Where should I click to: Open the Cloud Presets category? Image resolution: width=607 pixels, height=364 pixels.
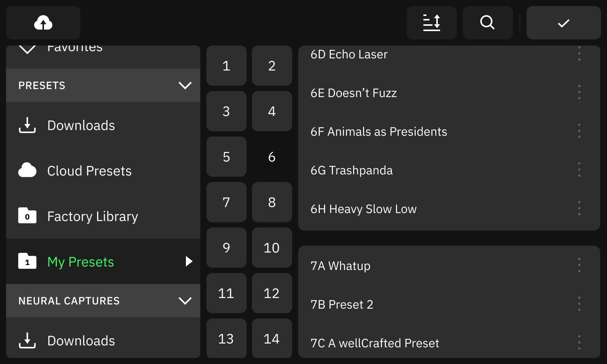tap(103, 171)
